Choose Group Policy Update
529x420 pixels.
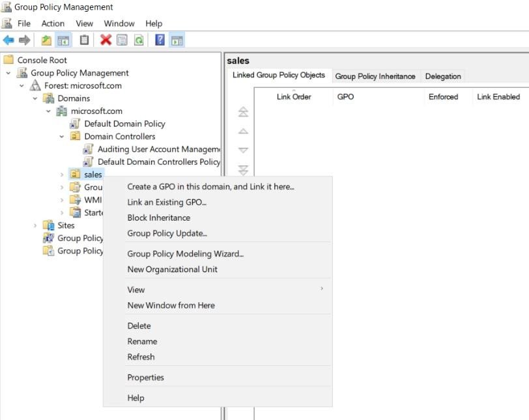[x=218, y=233]
